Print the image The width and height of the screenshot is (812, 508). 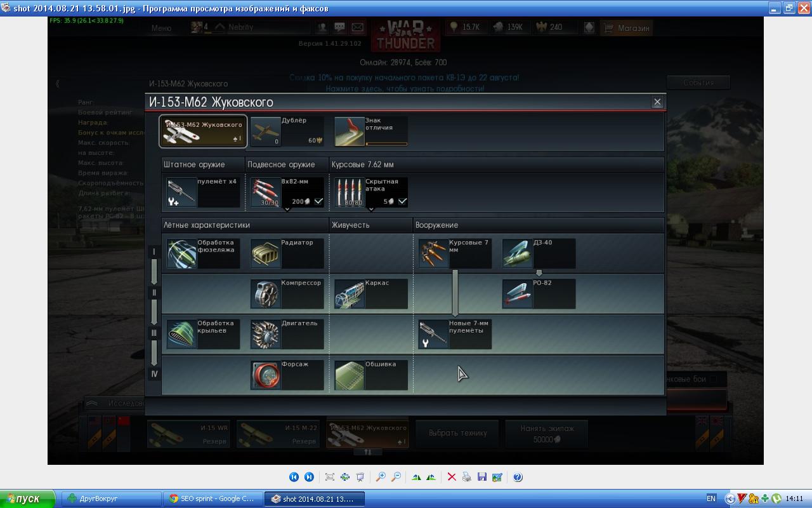point(467,478)
